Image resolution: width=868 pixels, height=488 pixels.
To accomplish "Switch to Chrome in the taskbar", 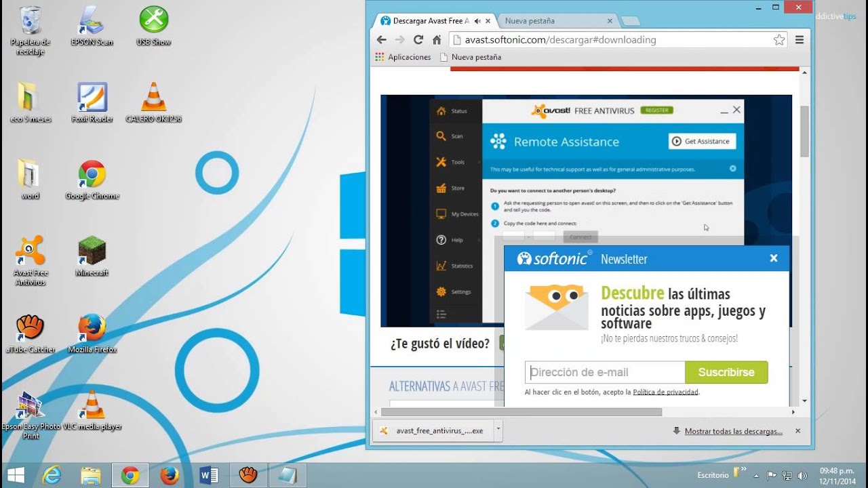I will (130, 475).
